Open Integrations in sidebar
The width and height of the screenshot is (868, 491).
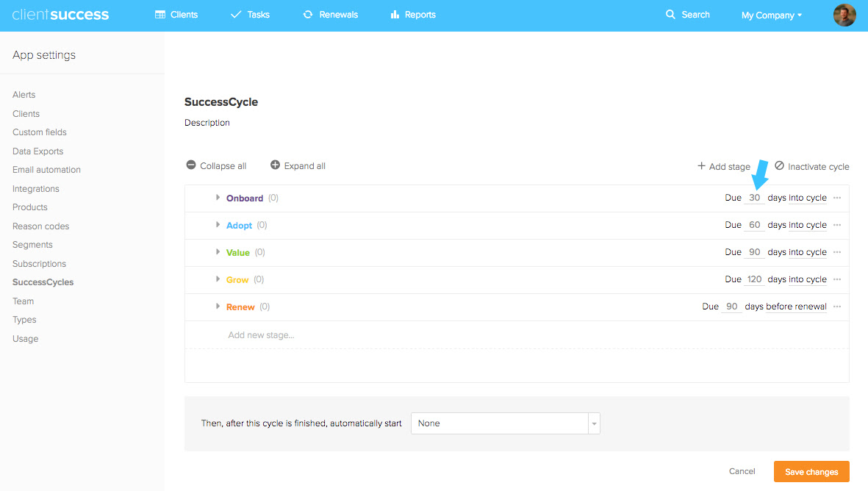click(x=35, y=189)
